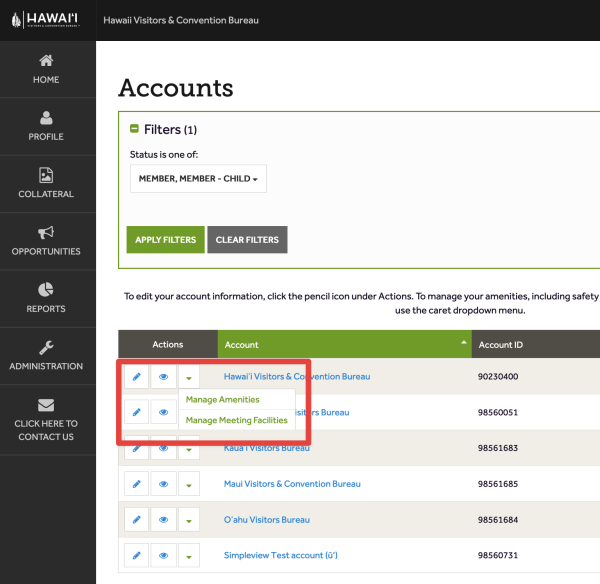Open Hawai'i Visitors & Convention Bureau link

297,377
